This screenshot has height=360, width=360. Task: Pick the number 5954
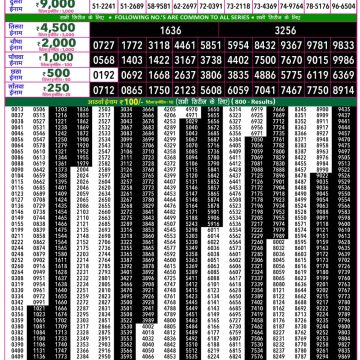click(238, 45)
